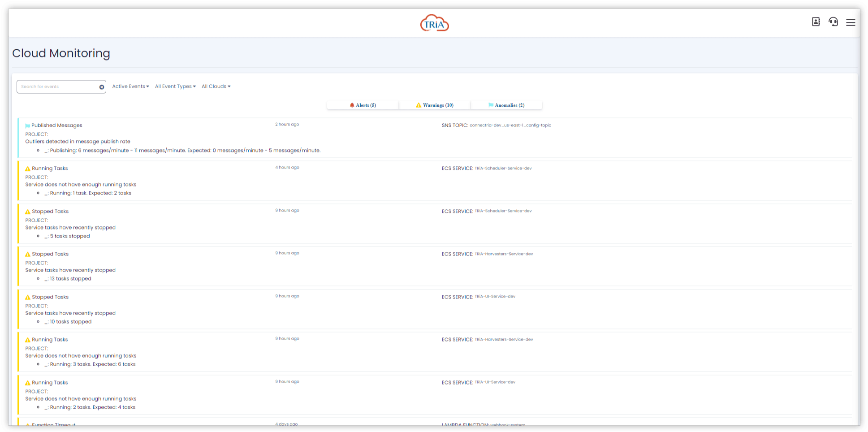Screen dimensions: 868x432
Task: Click the '2 hours ago' timestamp
Action: [x=287, y=125]
